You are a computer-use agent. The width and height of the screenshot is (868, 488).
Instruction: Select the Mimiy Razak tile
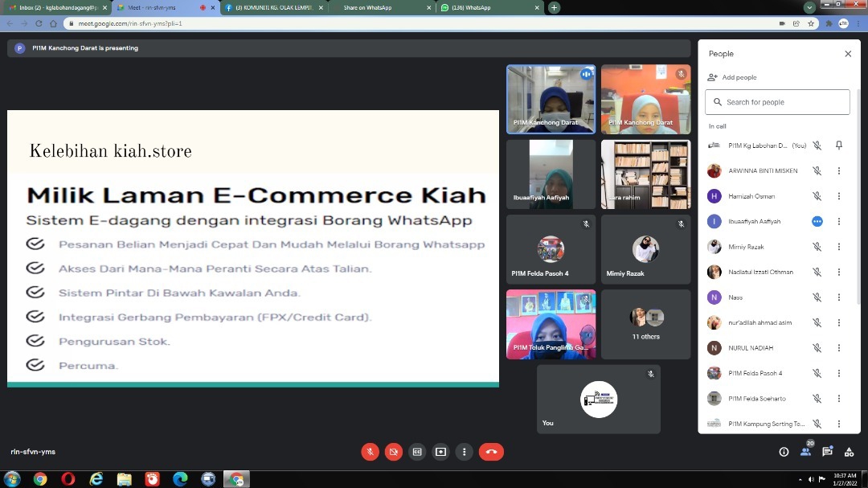click(x=646, y=249)
